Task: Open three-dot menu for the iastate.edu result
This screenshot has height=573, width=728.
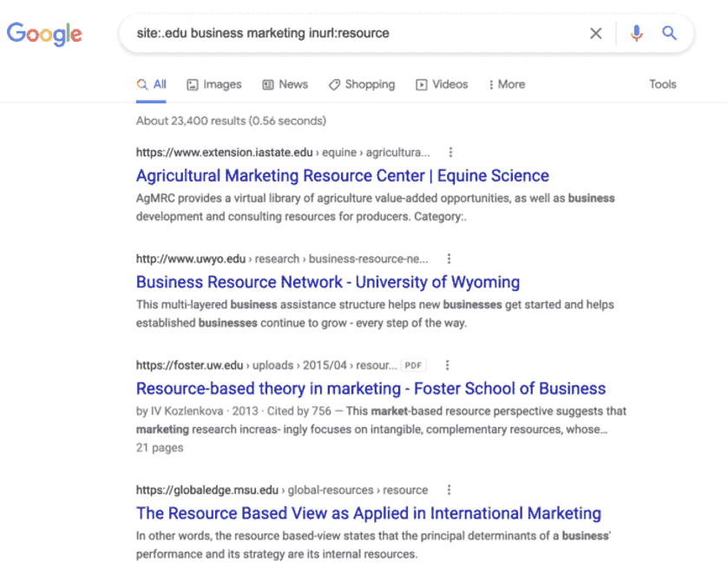Action: click(450, 153)
